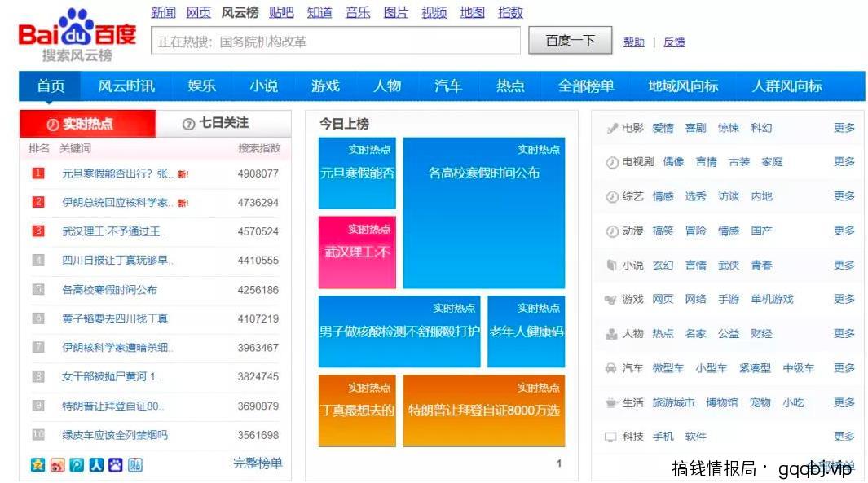Share rankings to QZone via its icon
Viewport: 868px width, 483px height.
(x=38, y=464)
